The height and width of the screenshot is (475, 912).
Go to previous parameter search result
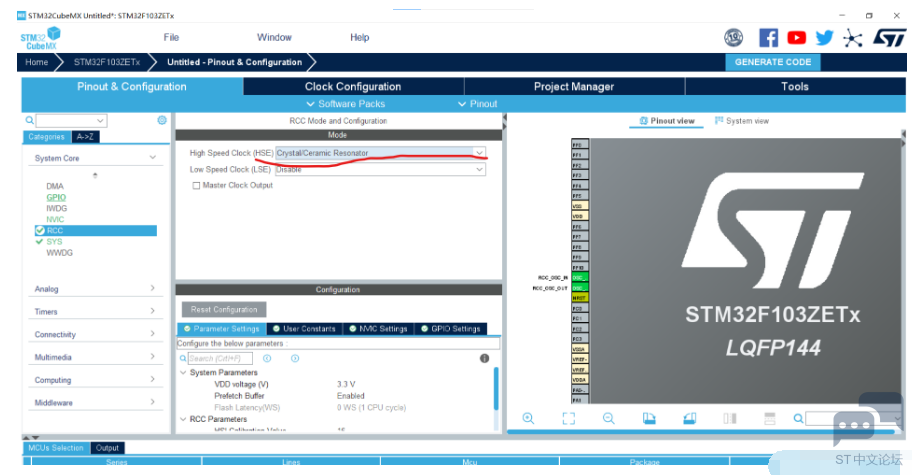coord(267,358)
